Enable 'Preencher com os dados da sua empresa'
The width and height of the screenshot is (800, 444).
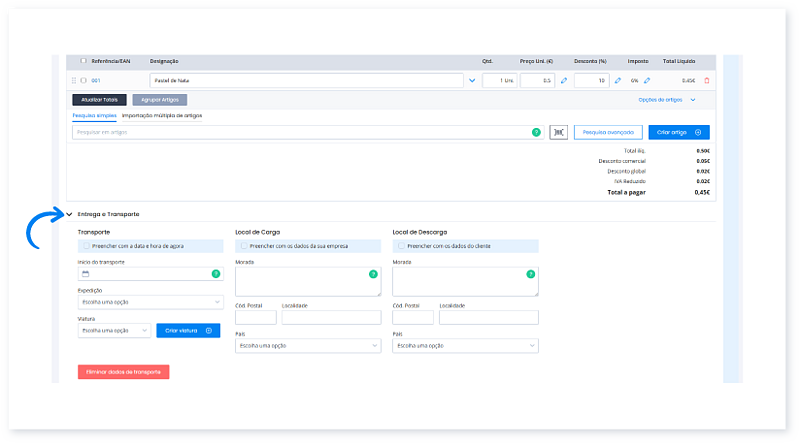tap(244, 245)
